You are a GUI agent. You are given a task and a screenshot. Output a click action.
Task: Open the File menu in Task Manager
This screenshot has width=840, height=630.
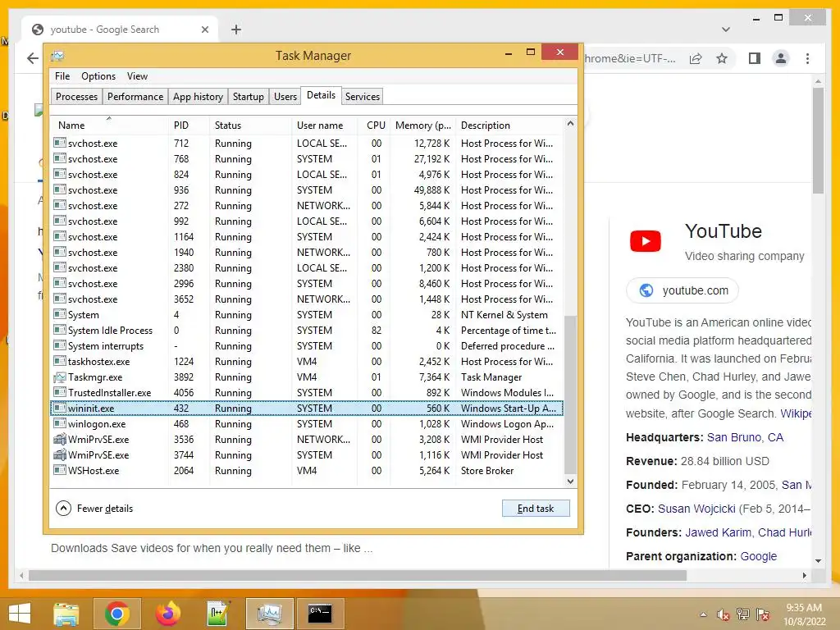62,76
